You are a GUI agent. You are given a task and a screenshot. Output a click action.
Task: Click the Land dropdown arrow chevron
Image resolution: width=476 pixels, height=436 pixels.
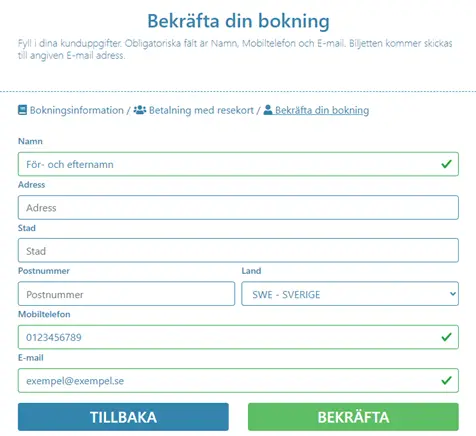[452, 294]
